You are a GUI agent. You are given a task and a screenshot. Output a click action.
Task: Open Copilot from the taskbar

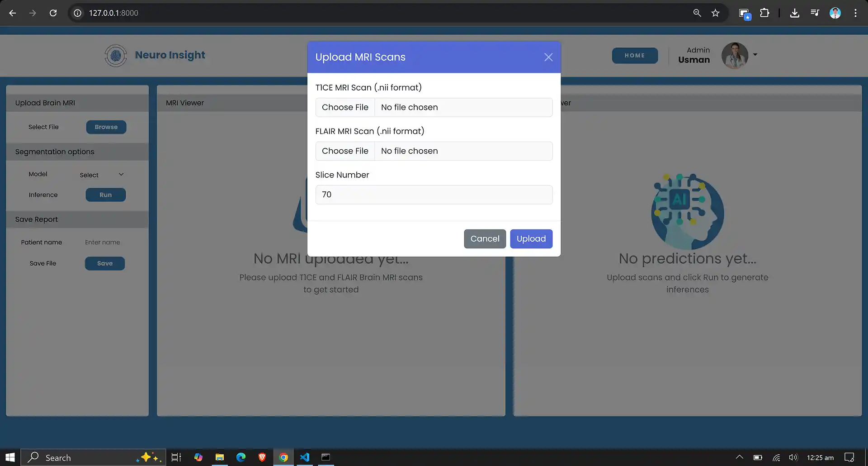pos(198,457)
